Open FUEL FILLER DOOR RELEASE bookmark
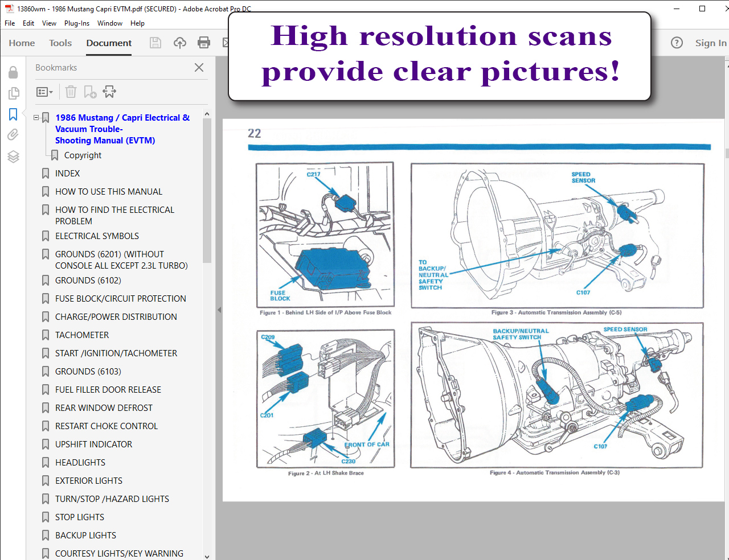This screenshot has width=729, height=560. 108,390
